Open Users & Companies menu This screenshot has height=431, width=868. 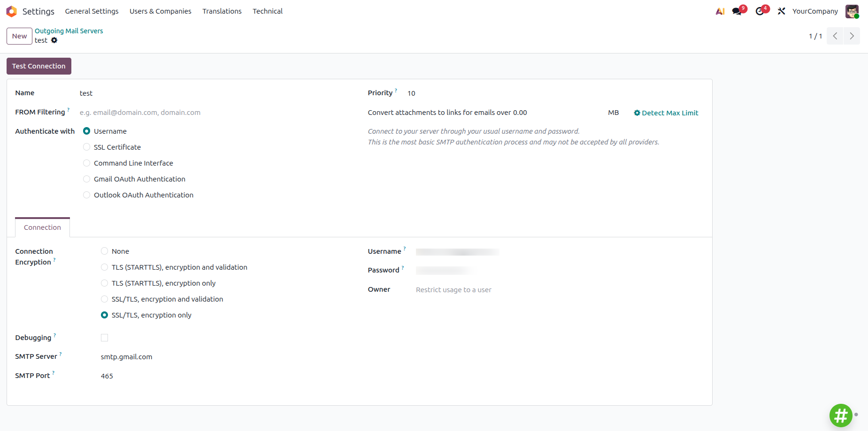click(160, 11)
